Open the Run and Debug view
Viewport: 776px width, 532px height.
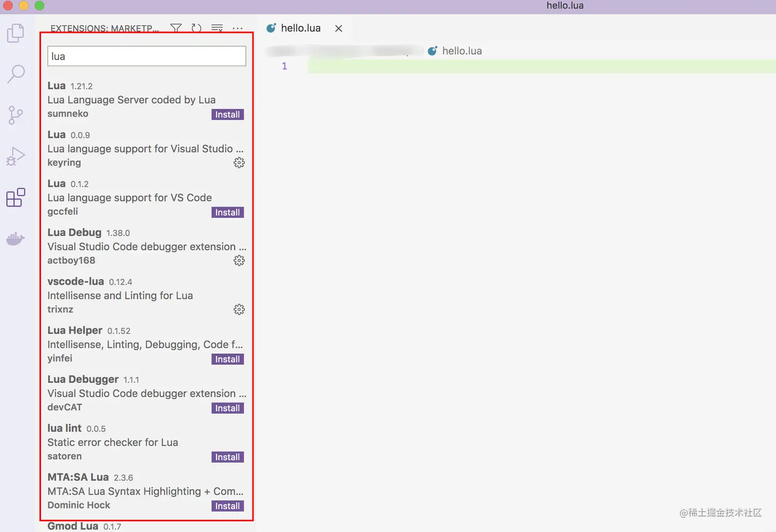click(16, 156)
